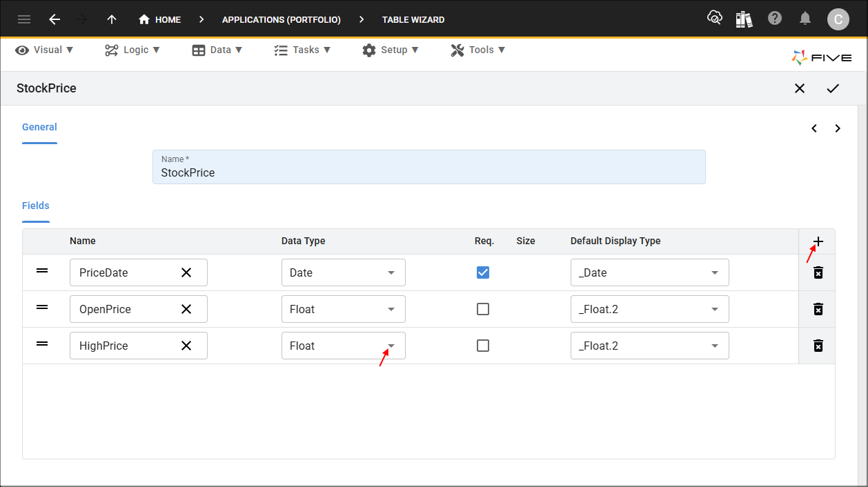Clear the OpenPrice field name
This screenshot has height=487, width=868.
tap(186, 309)
